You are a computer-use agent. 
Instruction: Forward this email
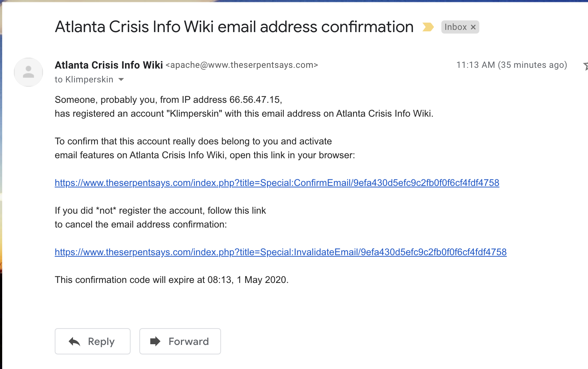coord(180,341)
